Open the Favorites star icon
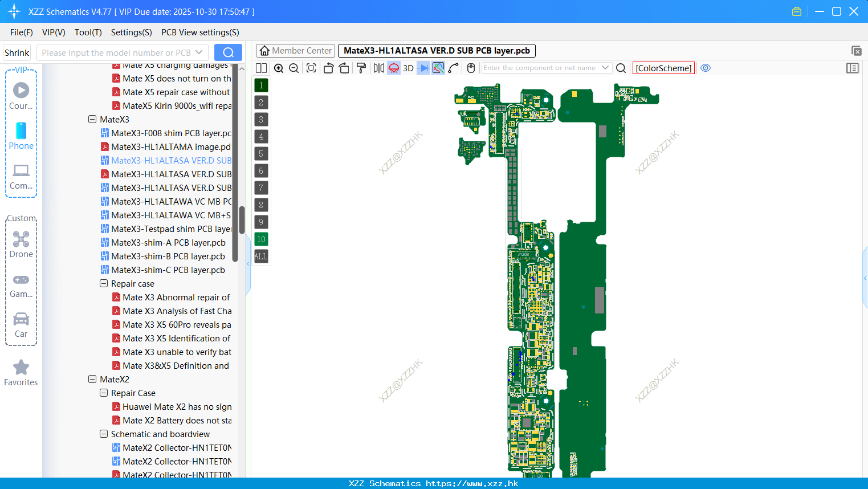Image resolution: width=868 pixels, height=489 pixels. tap(21, 373)
